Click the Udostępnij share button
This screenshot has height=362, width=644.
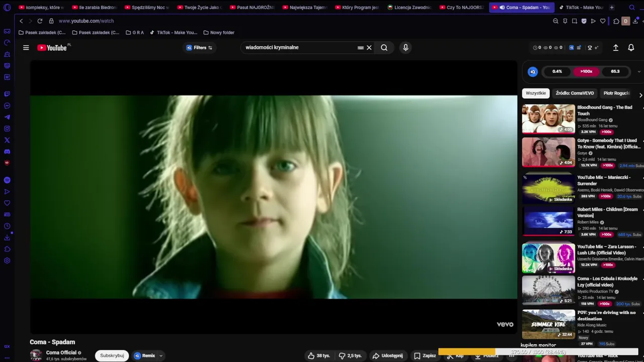(387, 355)
